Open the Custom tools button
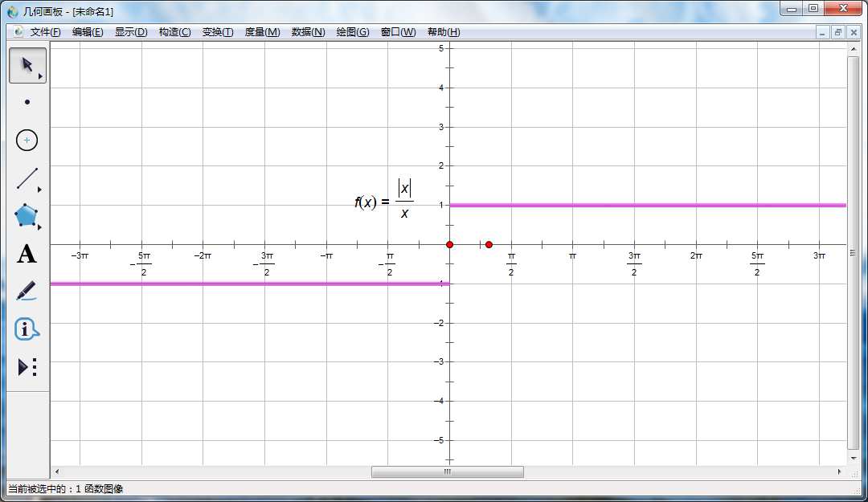Image resolution: width=868 pixels, height=502 pixels. (x=27, y=367)
